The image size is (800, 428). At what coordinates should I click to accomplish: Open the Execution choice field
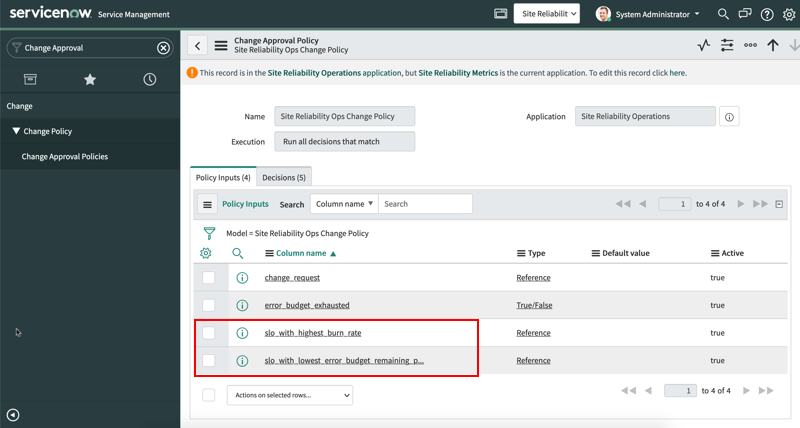[344, 142]
